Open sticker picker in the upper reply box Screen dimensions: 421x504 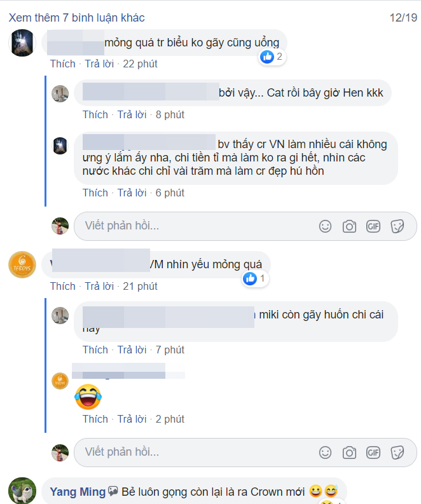click(x=397, y=226)
